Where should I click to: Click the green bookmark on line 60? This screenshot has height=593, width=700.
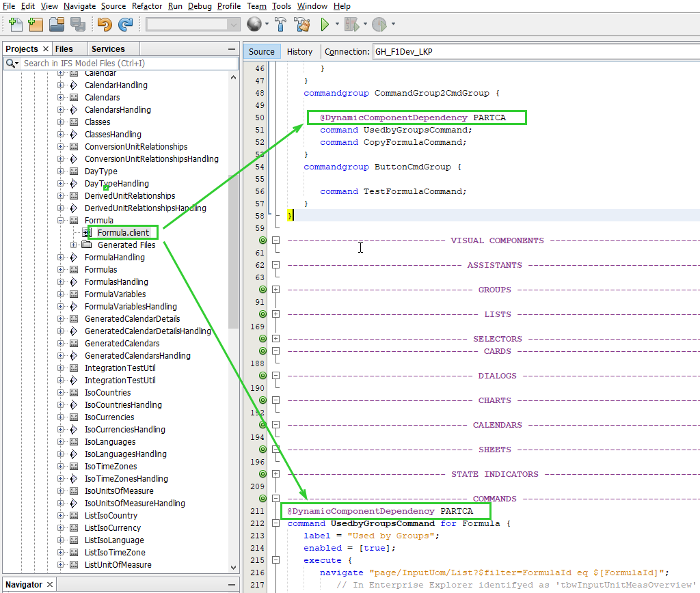263,240
